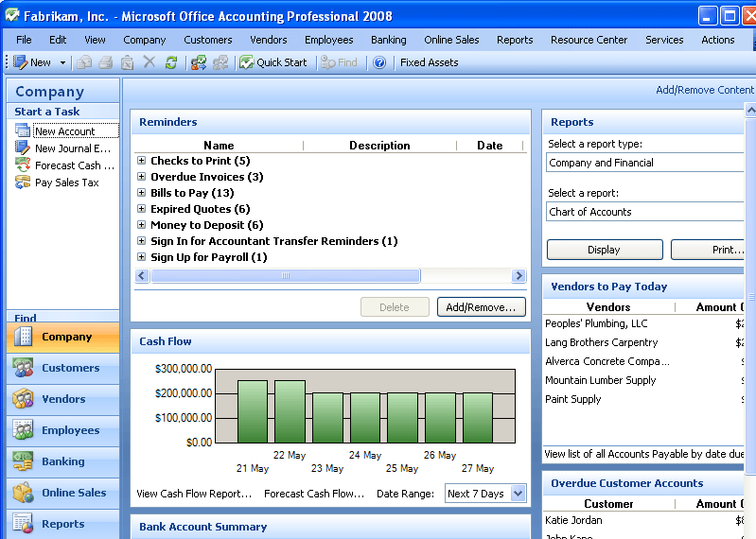This screenshot has height=539, width=756.
Task: Open the Resource Center menu
Action: tap(589, 40)
